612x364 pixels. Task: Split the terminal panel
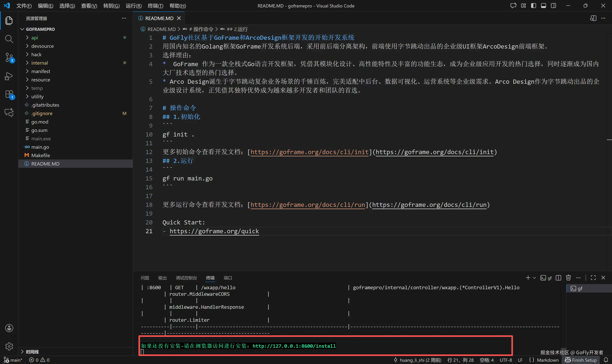558,278
